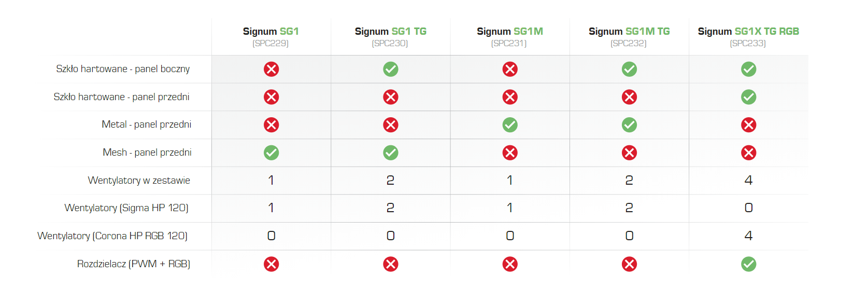
Task: Click Corona HP RGB 120 value 4
Action: pos(748,236)
